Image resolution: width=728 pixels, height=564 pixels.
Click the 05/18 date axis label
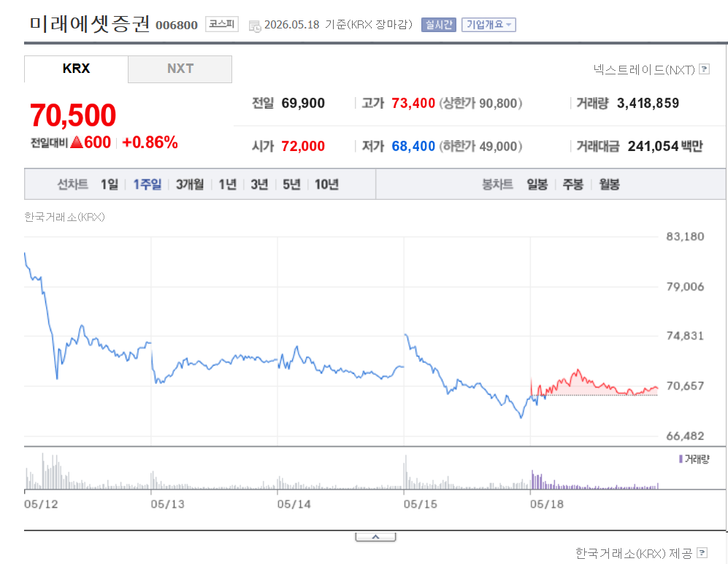[x=547, y=504]
